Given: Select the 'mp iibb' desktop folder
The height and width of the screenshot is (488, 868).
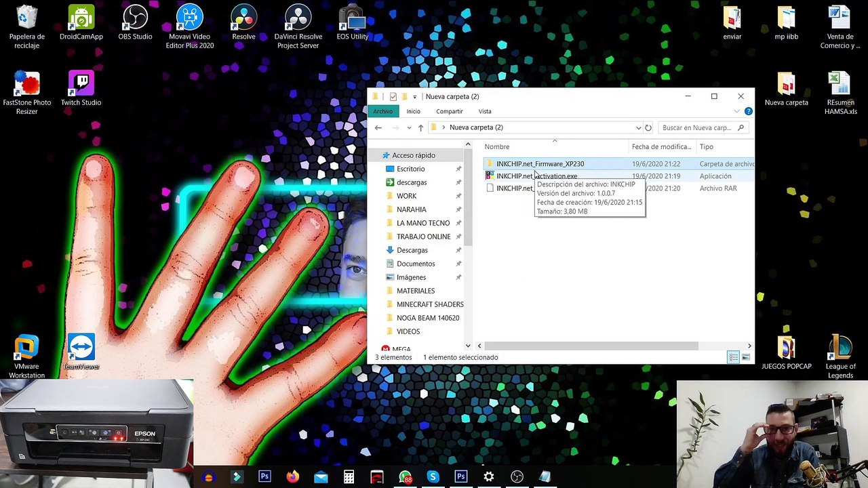Looking at the screenshot, I should pos(786,23).
